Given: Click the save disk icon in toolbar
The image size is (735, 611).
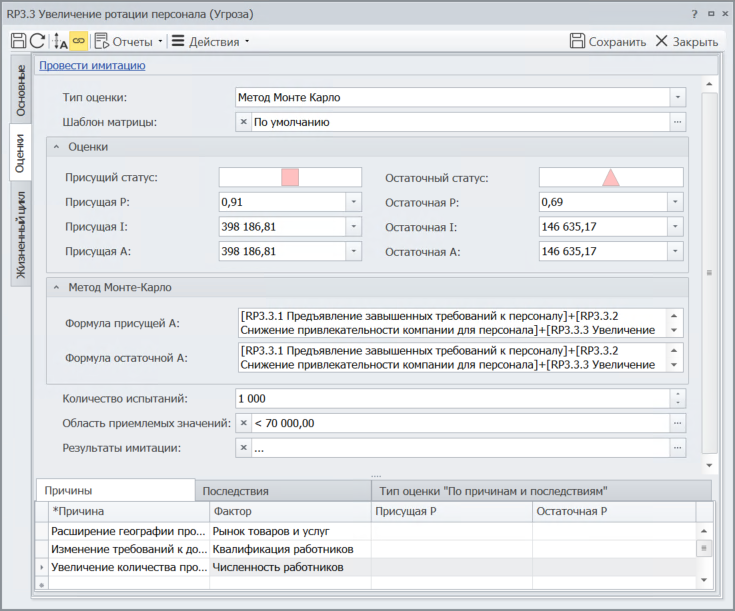Looking at the screenshot, I should (18, 41).
